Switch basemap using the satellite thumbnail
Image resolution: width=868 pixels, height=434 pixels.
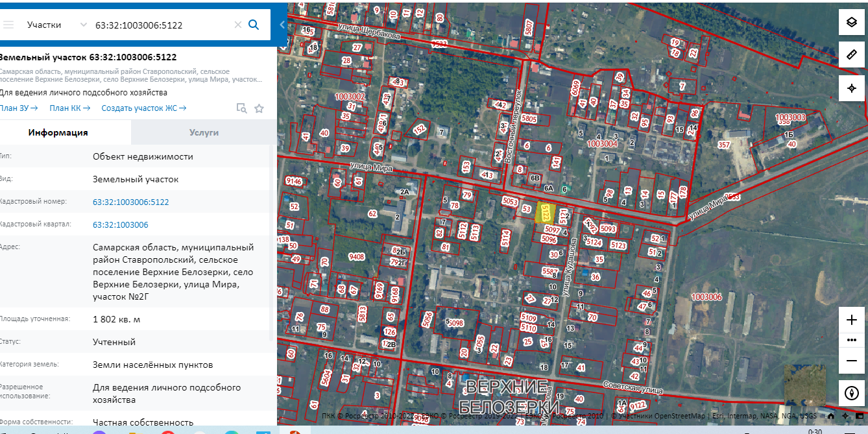click(804, 385)
